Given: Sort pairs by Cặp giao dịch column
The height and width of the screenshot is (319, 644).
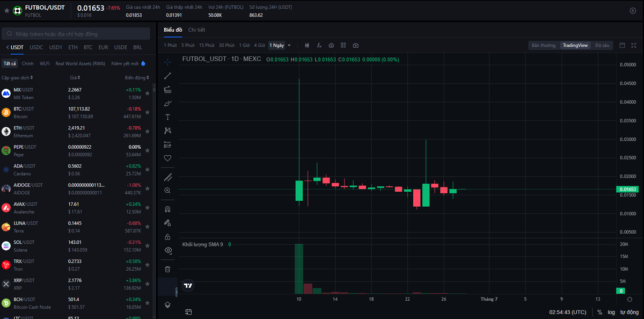Looking at the screenshot, I should (x=17, y=77).
